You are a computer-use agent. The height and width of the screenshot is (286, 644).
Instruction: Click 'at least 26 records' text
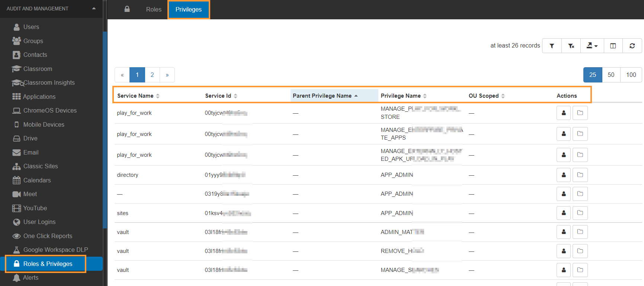click(515, 45)
